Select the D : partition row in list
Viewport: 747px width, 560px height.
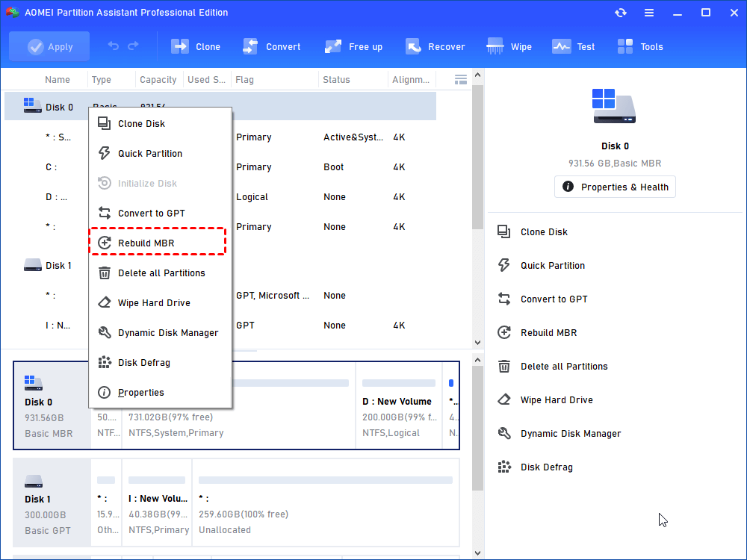pos(220,197)
